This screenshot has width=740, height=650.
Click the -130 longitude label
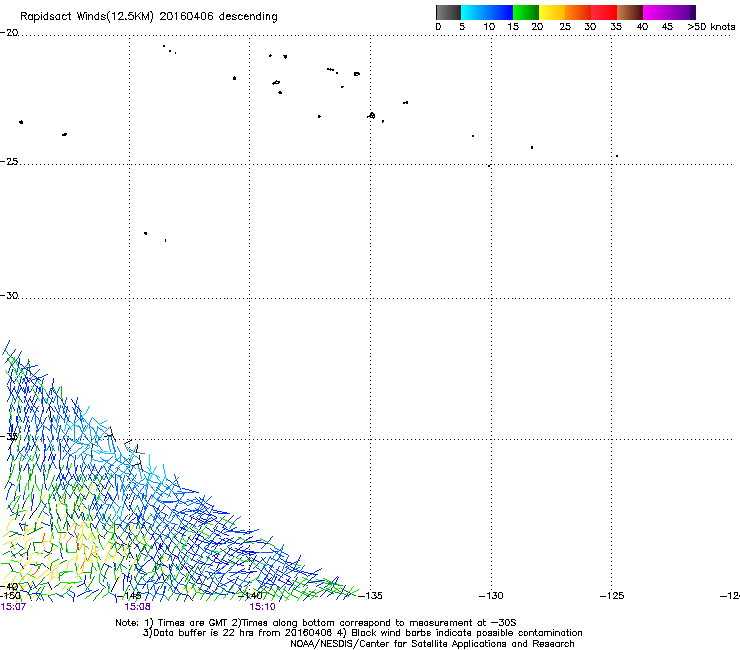pyautogui.click(x=491, y=596)
